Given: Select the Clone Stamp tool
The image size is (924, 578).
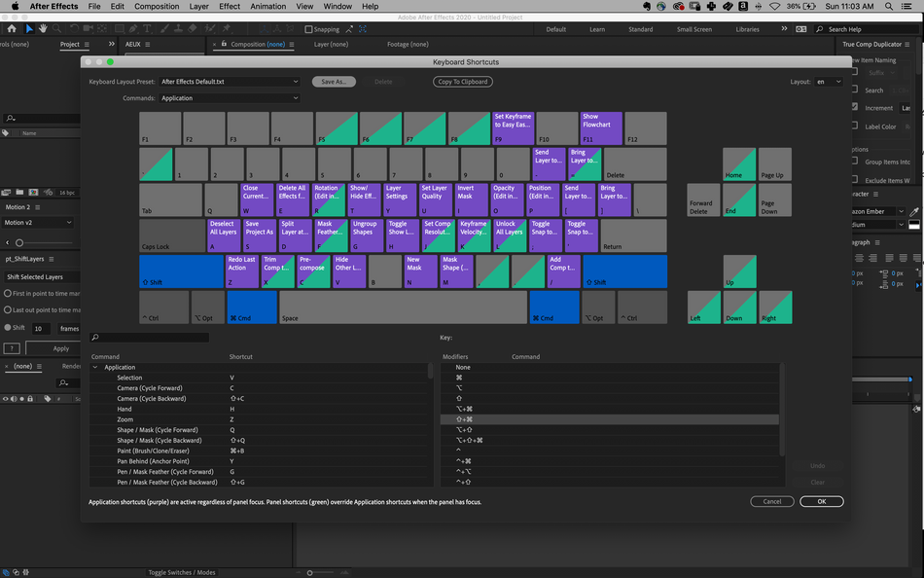Looking at the screenshot, I should click(x=178, y=29).
